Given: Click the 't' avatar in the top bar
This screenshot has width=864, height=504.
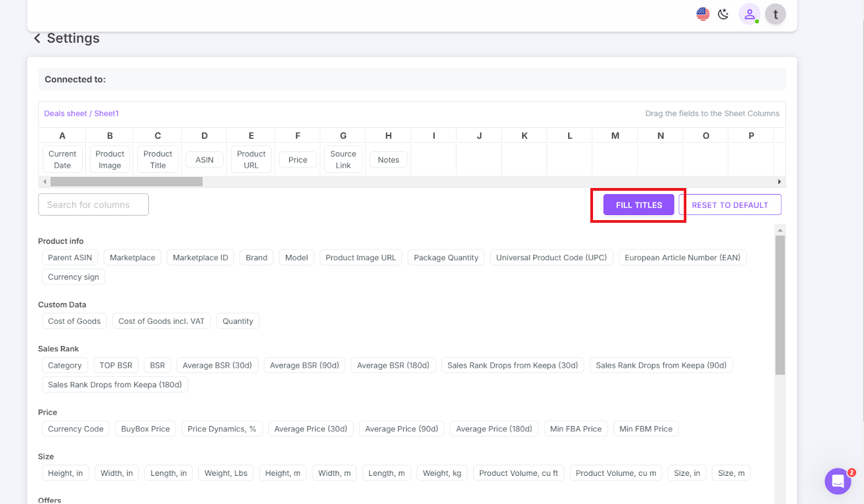Looking at the screenshot, I should click(775, 13).
